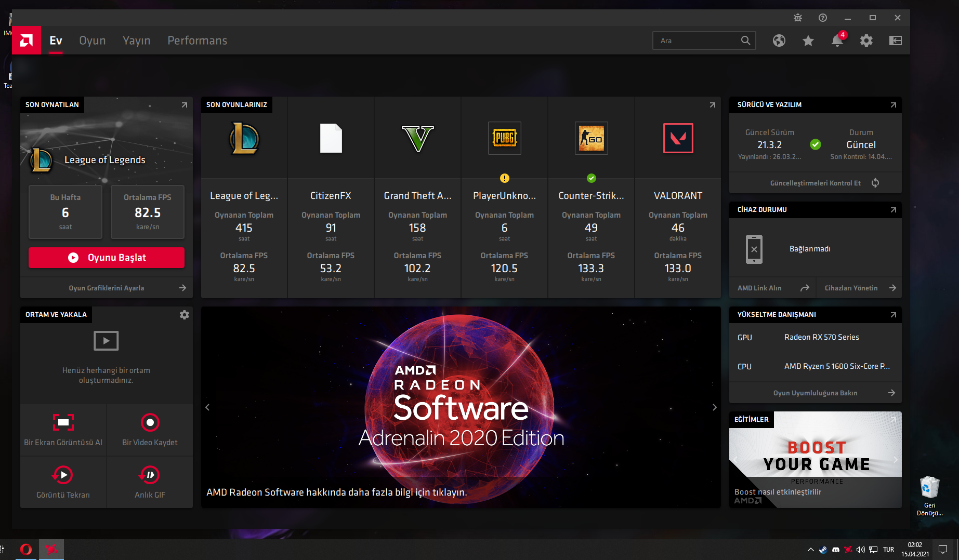
Task: Select the PUBG game icon
Action: 505,138
